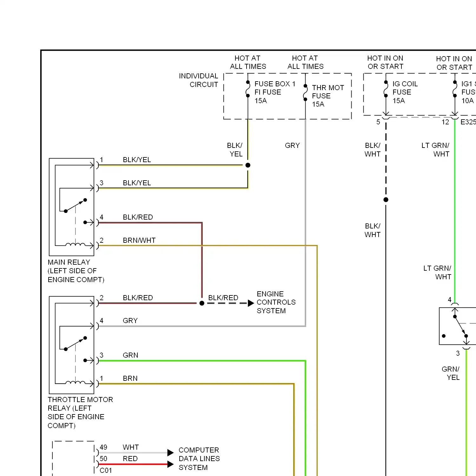
Task: Click the main relay switch contact symbol
Action: click(76, 206)
